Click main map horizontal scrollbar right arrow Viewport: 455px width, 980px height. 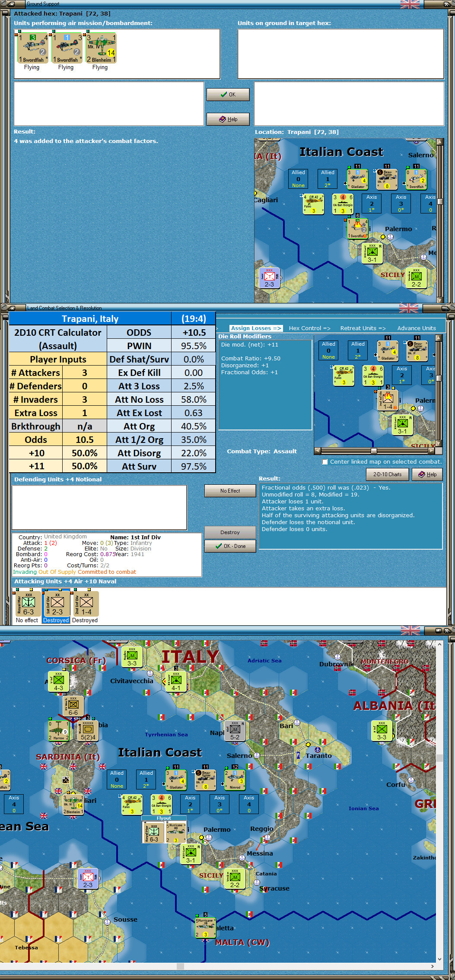pos(433,966)
